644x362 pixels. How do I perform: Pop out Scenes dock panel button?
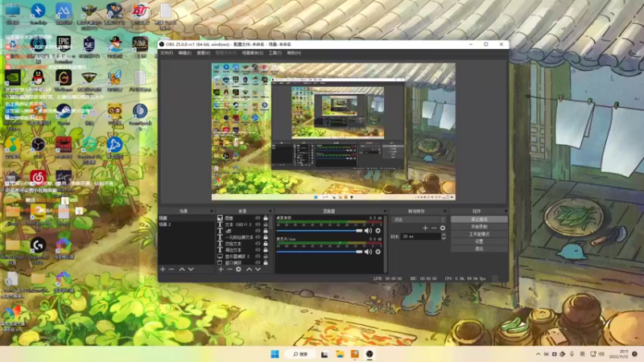212,211
